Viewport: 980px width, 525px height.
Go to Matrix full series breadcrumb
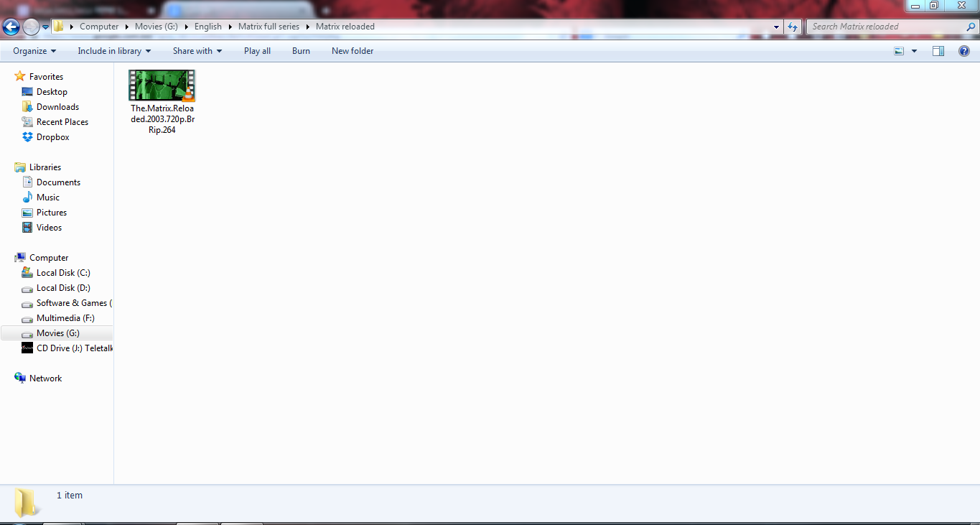click(x=269, y=27)
